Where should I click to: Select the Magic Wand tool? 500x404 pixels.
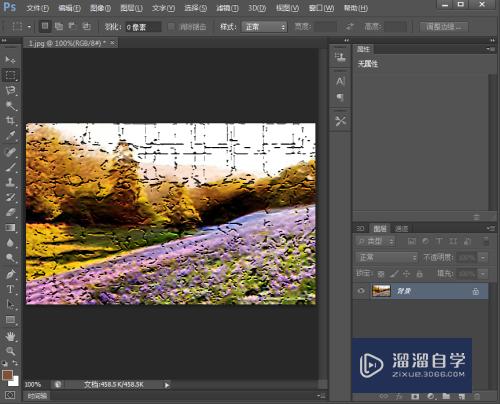(x=10, y=105)
